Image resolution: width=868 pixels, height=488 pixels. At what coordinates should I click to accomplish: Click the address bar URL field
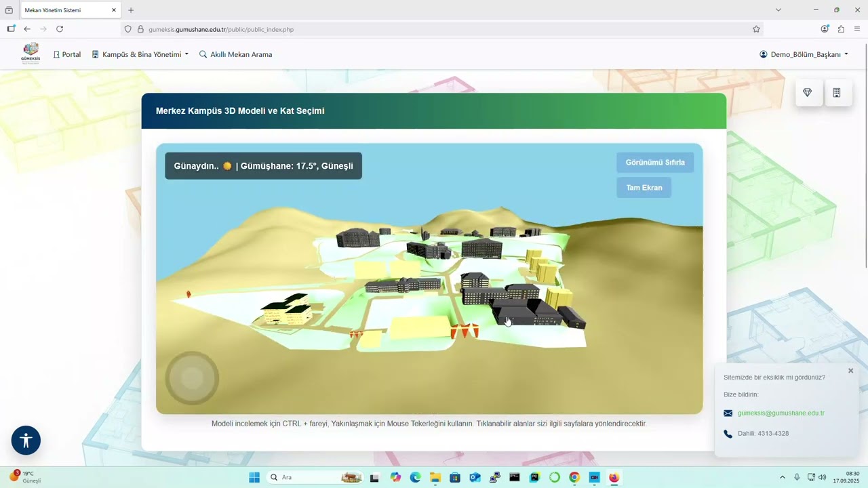pyautogui.click(x=441, y=29)
